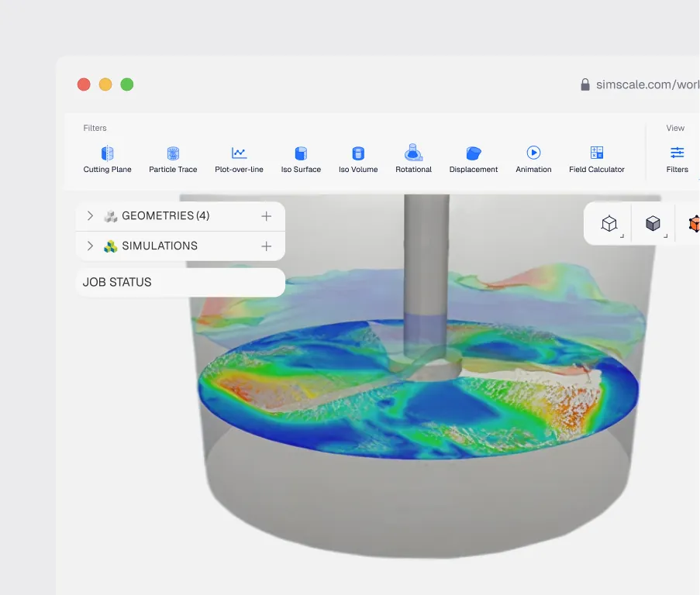Viewport: 700px width, 595px height.
Task: Apply the Displacement filter
Action: (473, 160)
